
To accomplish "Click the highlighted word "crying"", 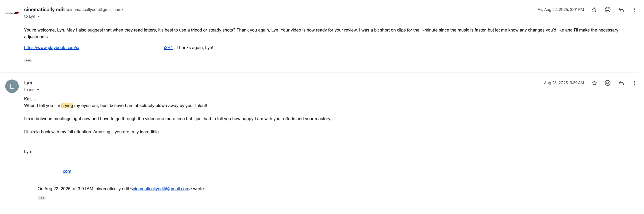I will (x=67, y=105).
